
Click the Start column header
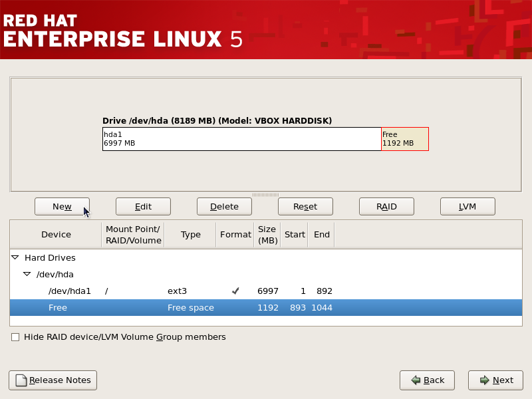[x=295, y=235]
